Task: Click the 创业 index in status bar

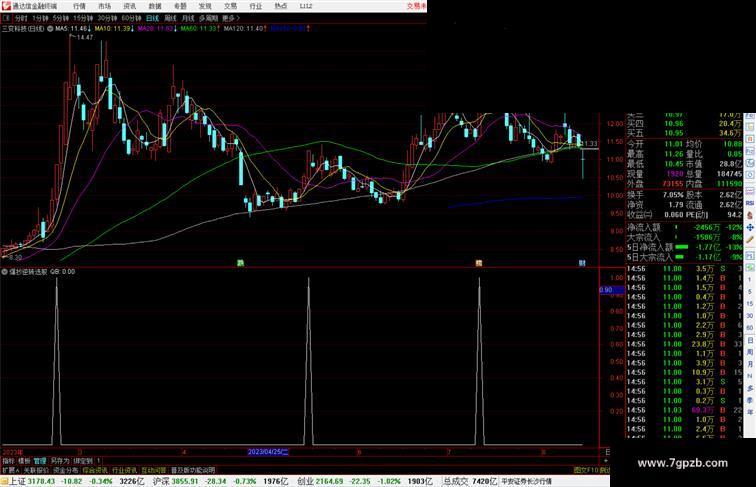Action: coord(306,481)
